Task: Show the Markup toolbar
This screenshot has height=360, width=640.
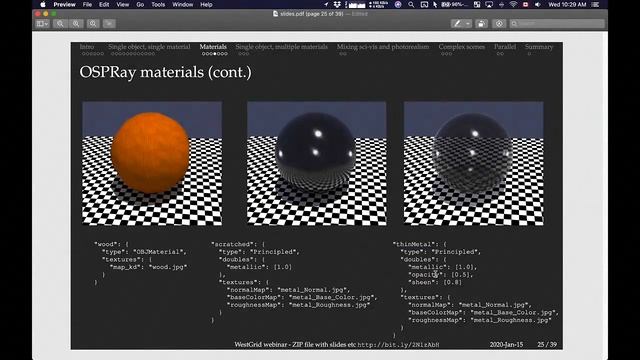Action: [x=499, y=24]
